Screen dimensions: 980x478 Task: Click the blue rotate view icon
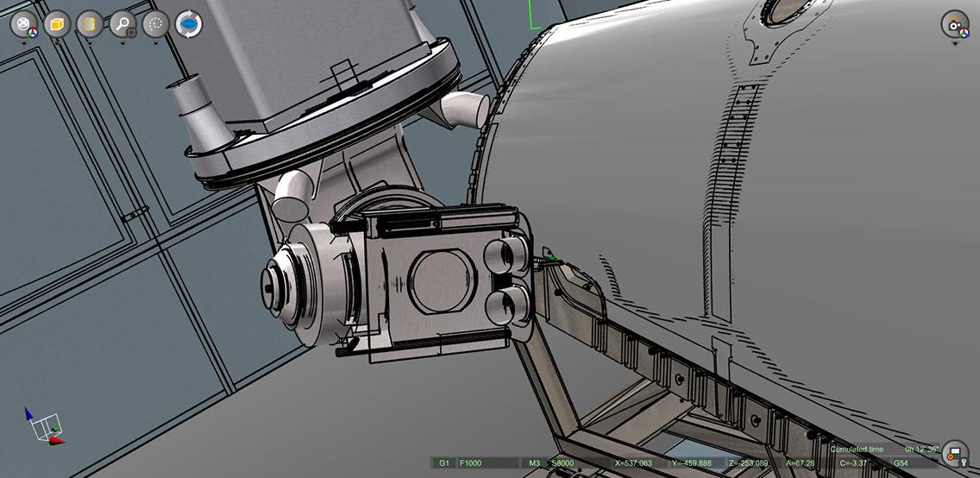click(189, 24)
